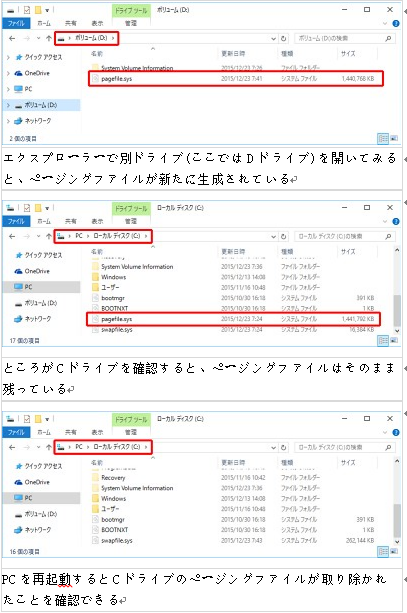Open quick access toolbar dropdown in ボリューム (D:) window
Image resolution: width=407 pixels, height=613 pixels.
click(47, 11)
